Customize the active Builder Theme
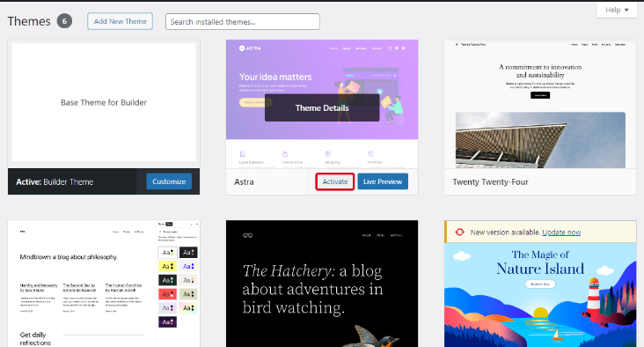This screenshot has height=347, width=644. [169, 181]
